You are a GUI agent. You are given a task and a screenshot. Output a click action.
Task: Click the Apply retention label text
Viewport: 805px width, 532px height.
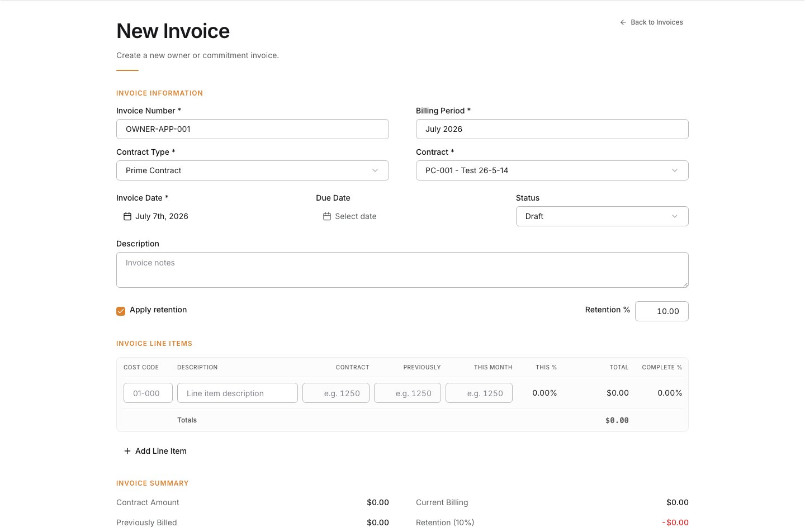pos(158,310)
